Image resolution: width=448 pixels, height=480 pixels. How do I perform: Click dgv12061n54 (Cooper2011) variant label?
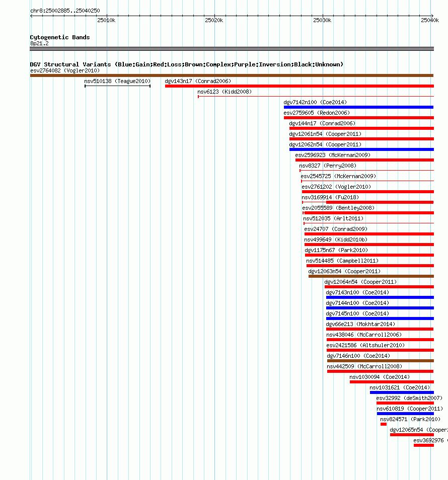tap(325, 134)
